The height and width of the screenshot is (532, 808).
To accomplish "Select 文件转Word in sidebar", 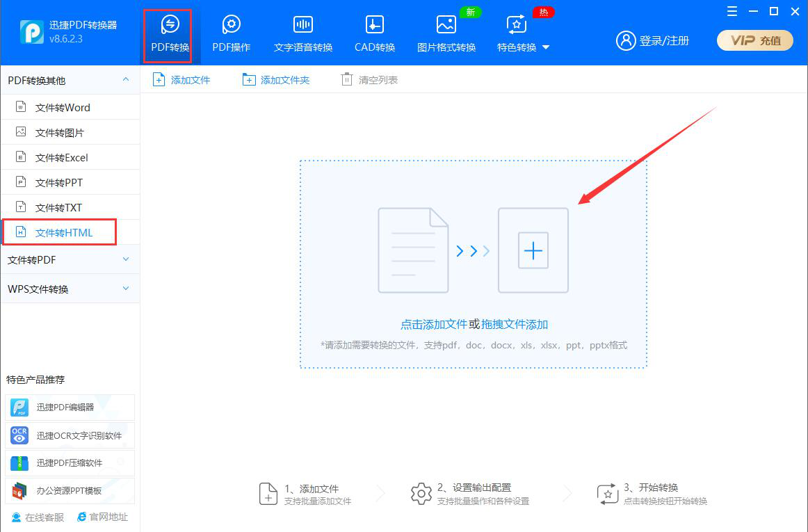I will (x=70, y=107).
